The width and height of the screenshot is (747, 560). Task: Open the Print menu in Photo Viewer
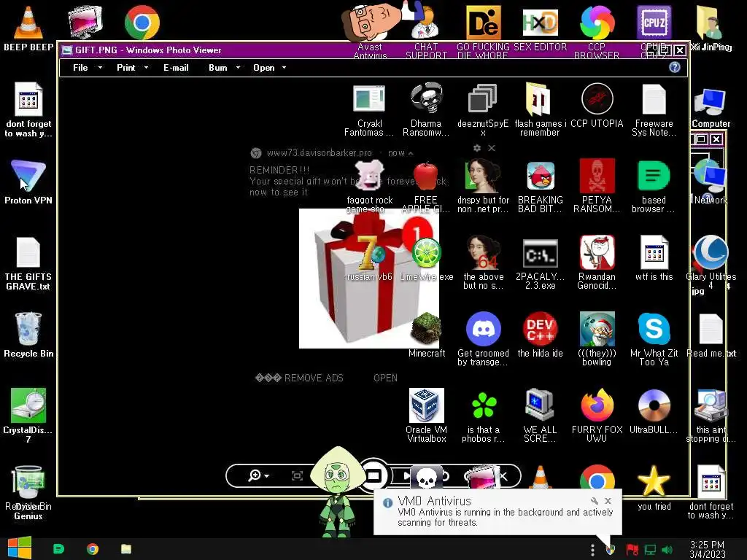tap(125, 68)
